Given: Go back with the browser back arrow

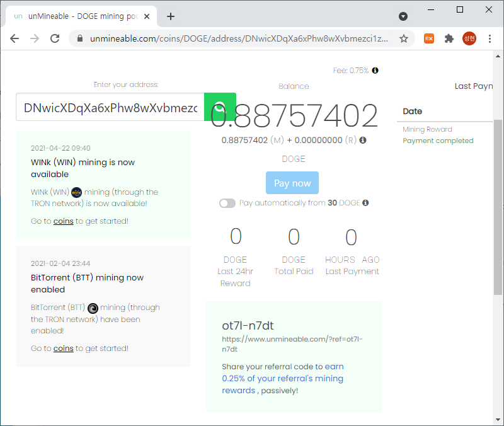Looking at the screenshot, I should pyautogui.click(x=14, y=38).
